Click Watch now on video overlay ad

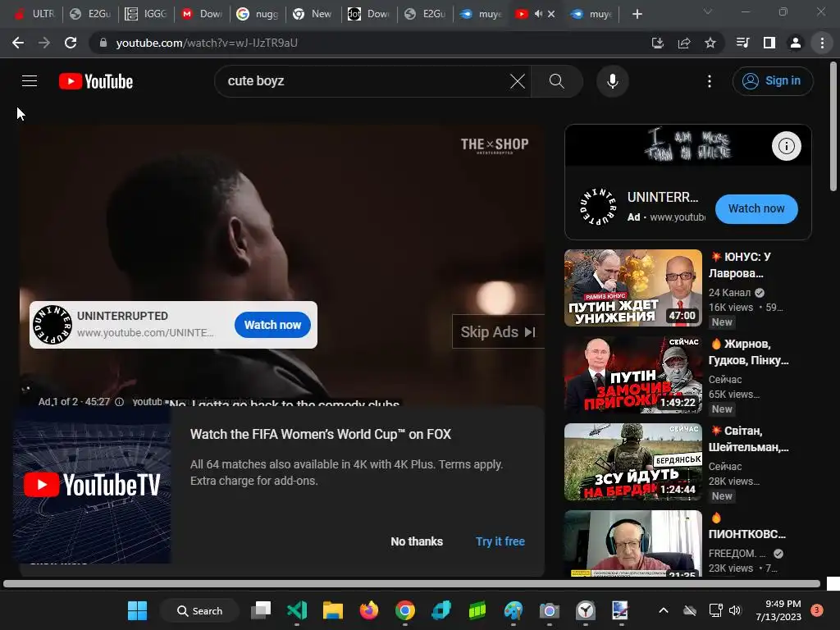tap(272, 325)
